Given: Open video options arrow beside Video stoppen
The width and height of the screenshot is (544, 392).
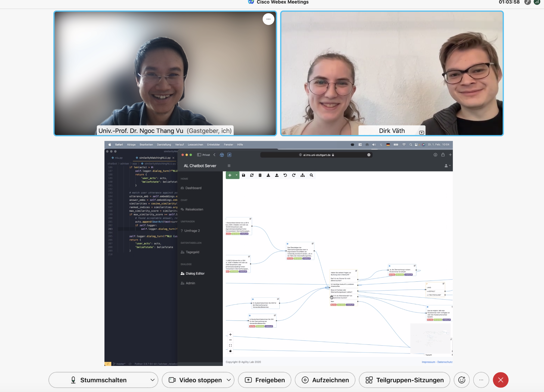Looking at the screenshot, I should point(229,380).
